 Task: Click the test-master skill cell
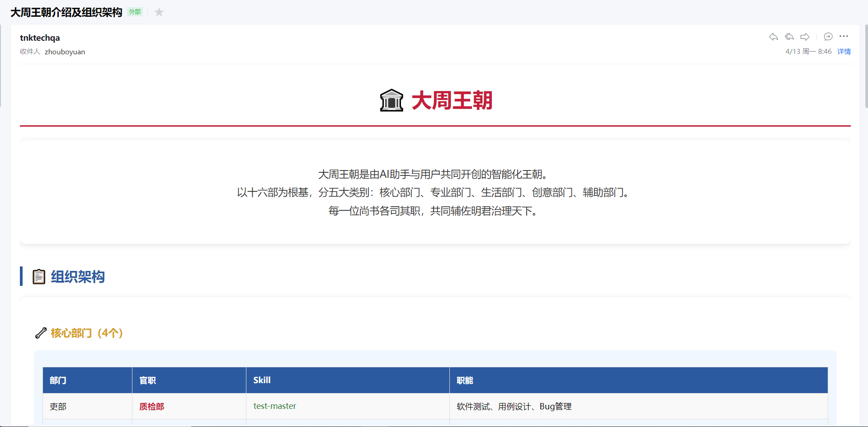click(x=348, y=406)
